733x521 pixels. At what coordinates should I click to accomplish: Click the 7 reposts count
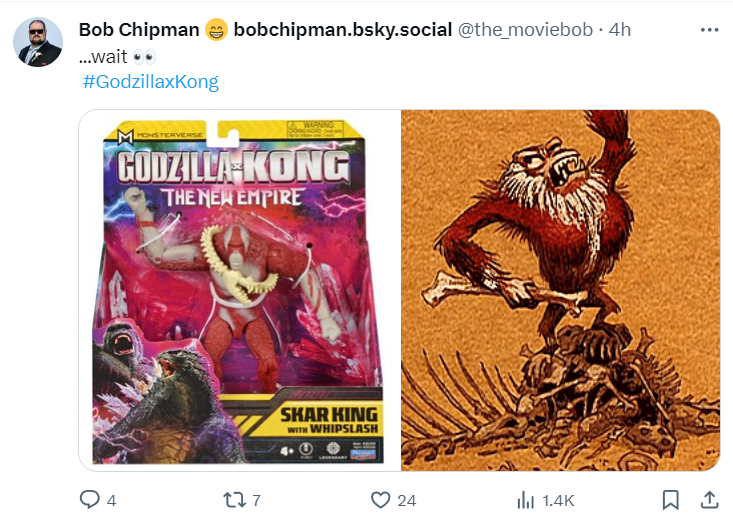click(x=256, y=501)
